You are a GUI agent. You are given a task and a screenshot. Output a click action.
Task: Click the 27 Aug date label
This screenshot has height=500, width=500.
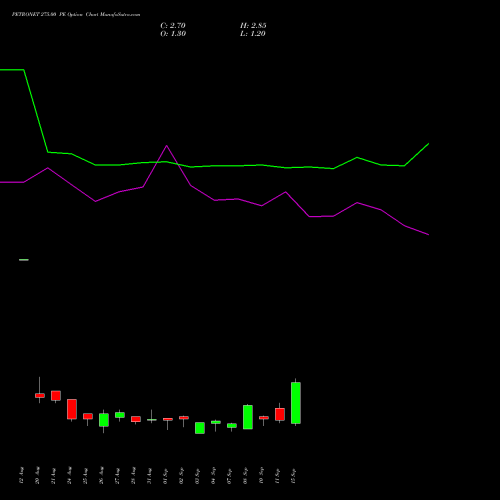pos(117,475)
